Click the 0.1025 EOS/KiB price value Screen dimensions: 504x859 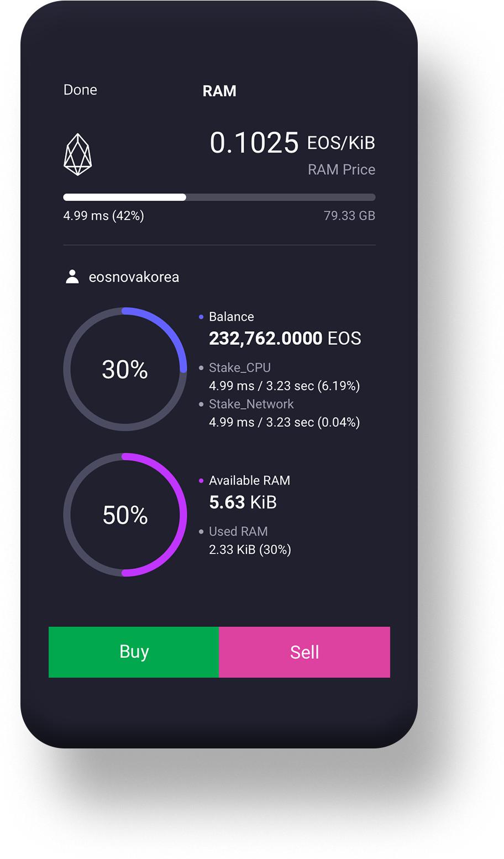click(x=292, y=143)
